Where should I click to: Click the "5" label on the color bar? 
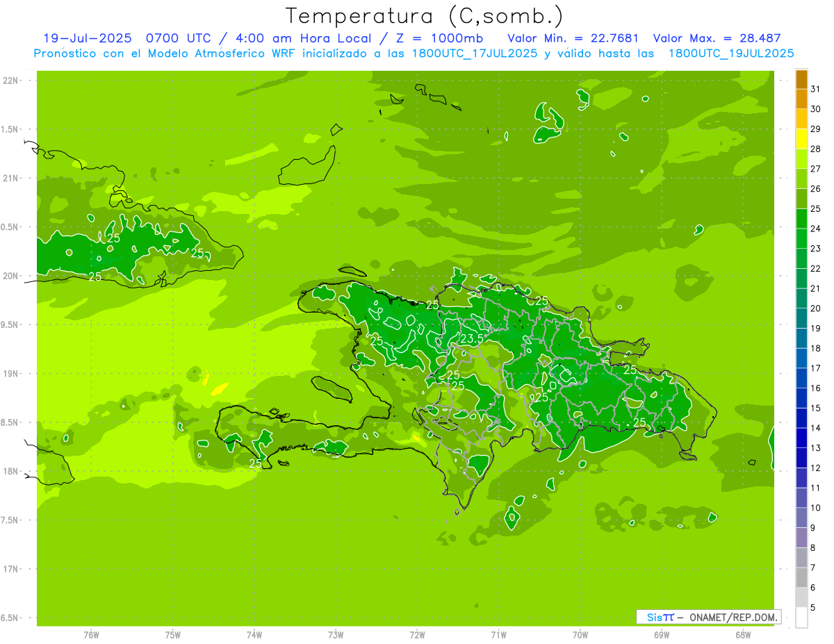click(813, 608)
